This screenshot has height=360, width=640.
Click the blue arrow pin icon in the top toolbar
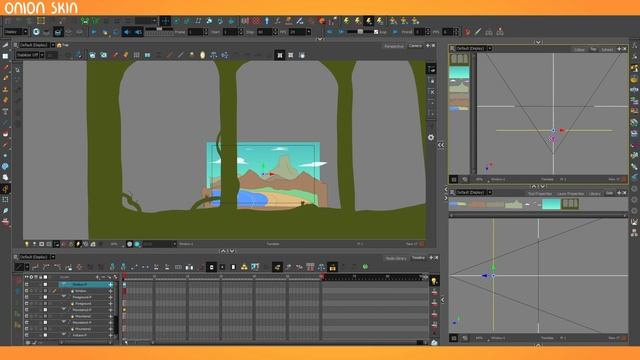(267, 21)
